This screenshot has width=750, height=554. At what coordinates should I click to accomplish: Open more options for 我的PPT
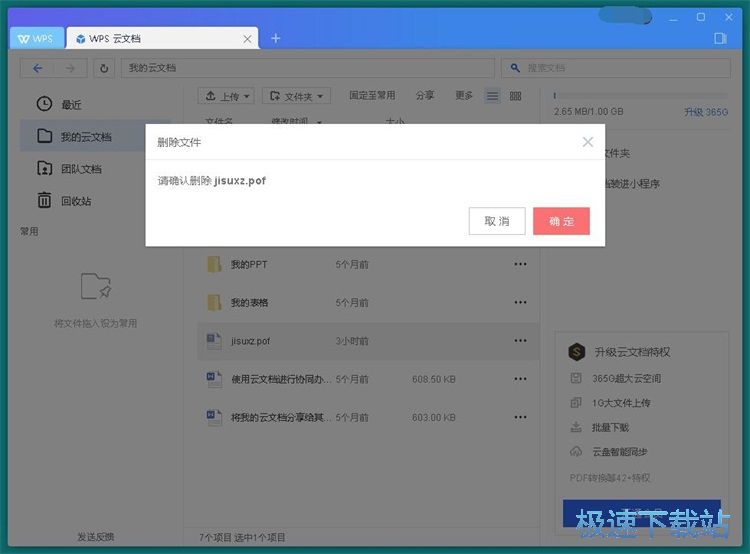tap(520, 264)
